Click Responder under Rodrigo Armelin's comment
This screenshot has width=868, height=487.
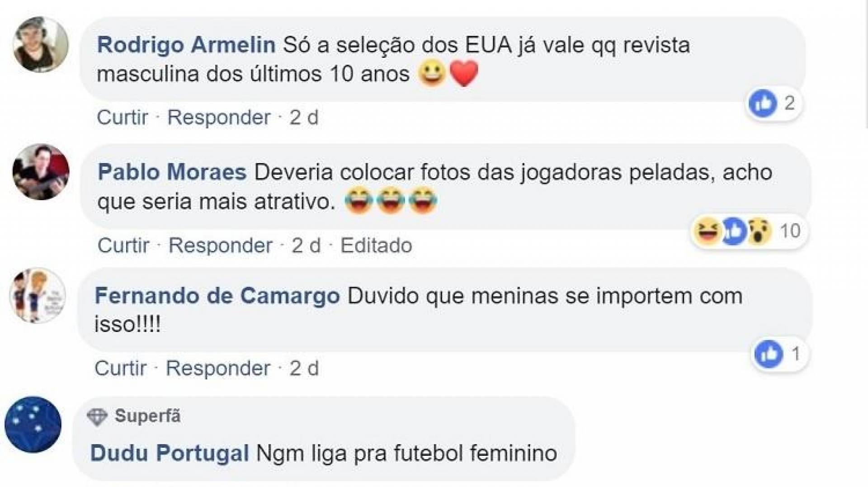click(x=219, y=118)
